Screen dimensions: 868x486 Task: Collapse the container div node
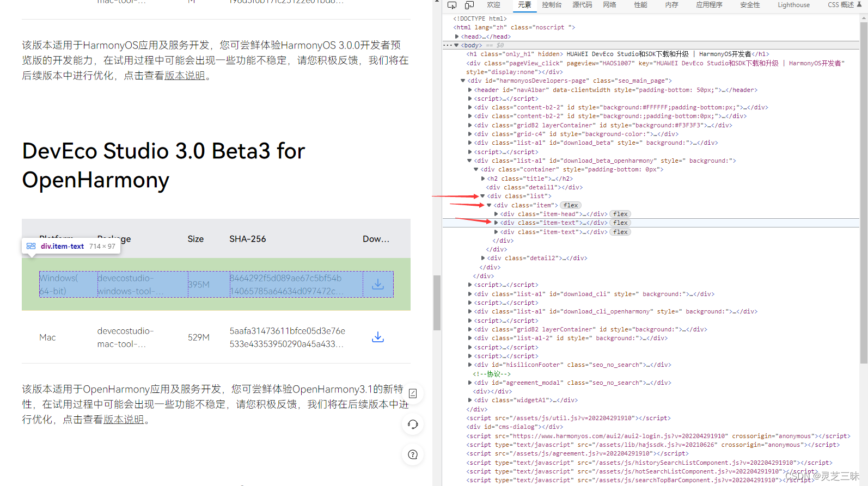pyautogui.click(x=476, y=169)
